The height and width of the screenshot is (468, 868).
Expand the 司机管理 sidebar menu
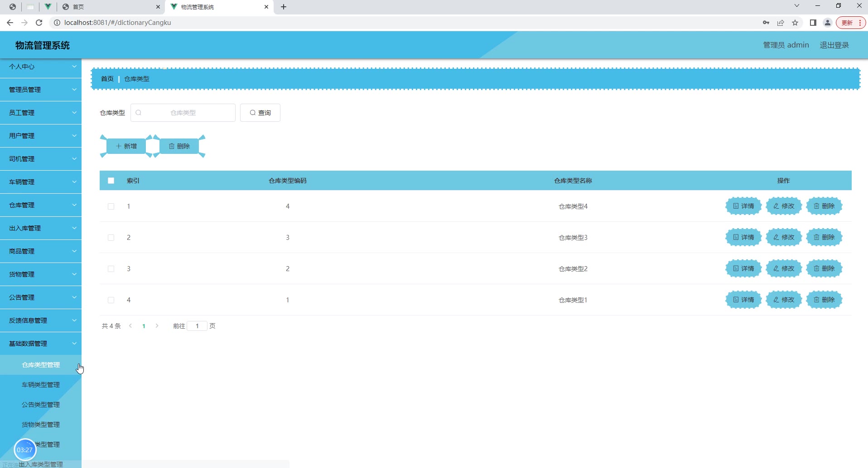click(x=41, y=159)
